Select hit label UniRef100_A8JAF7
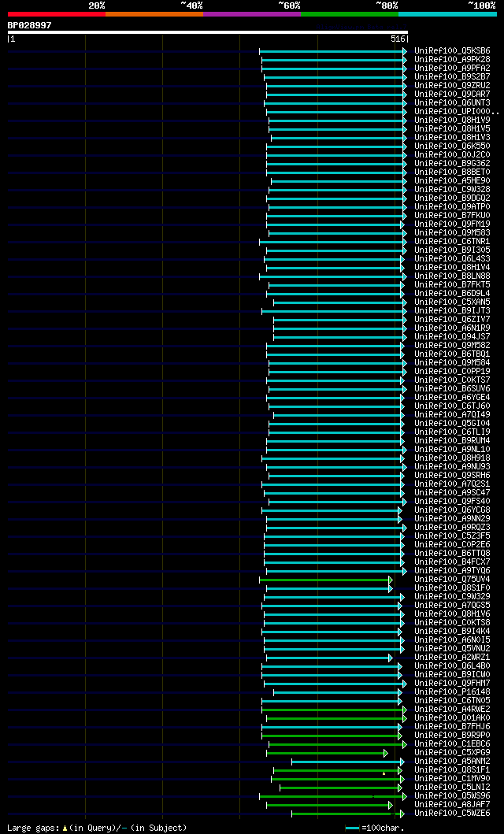The height and width of the screenshot is (834, 504). [453, 804]
